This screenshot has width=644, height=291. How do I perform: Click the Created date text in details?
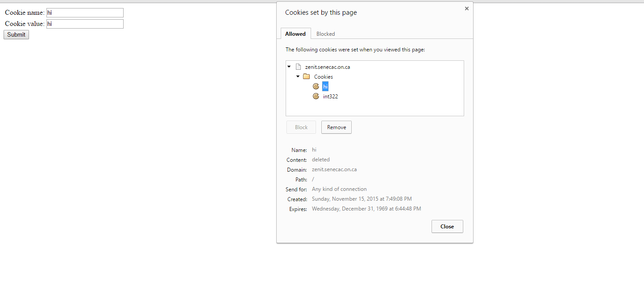[x=361, y=199]
